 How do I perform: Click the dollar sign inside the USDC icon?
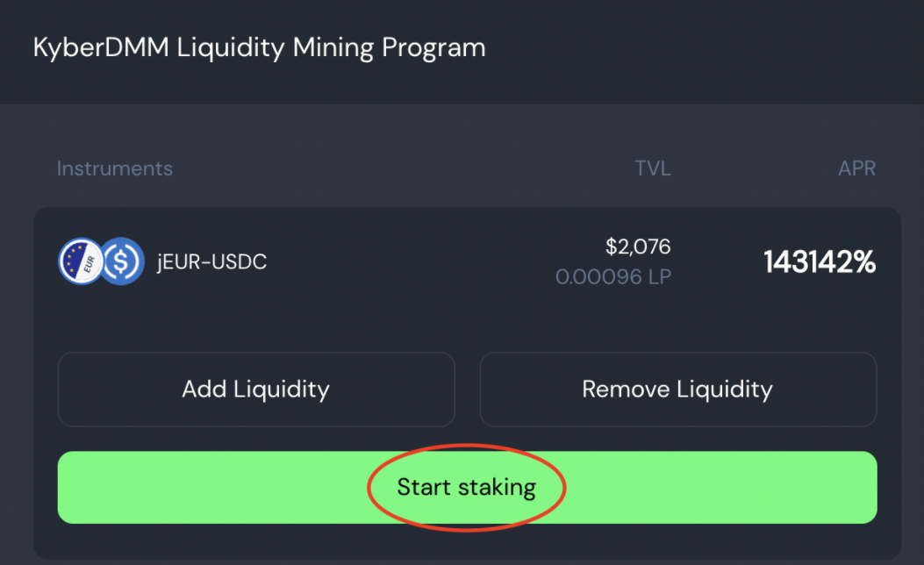tap(122, 261)
